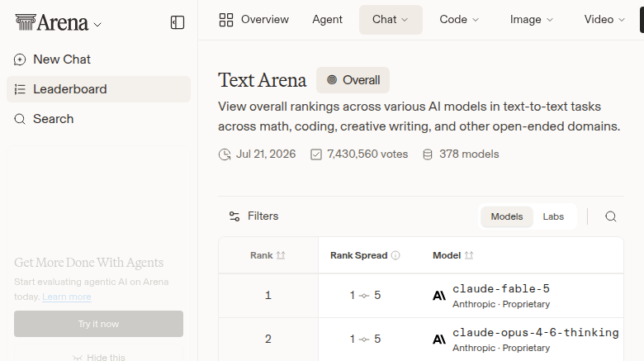
Task: Click the database icon beside 378 models
Action: [x=428, y=154]
